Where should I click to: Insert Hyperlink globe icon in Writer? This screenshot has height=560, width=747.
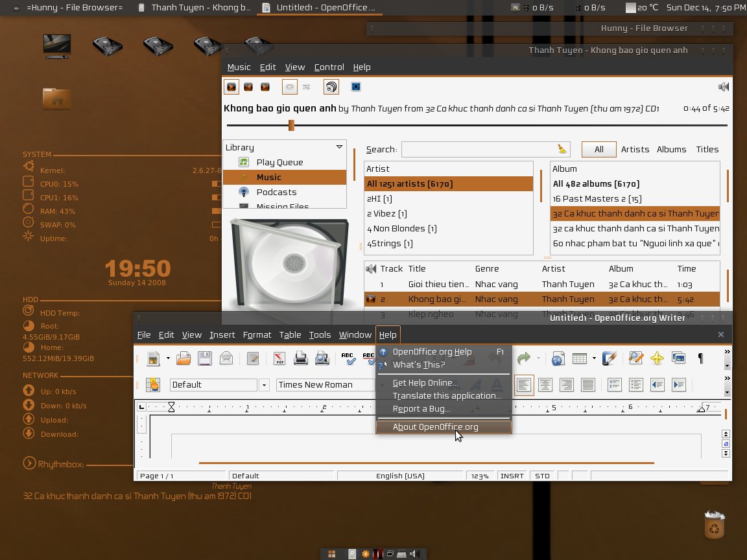point(558,358)
